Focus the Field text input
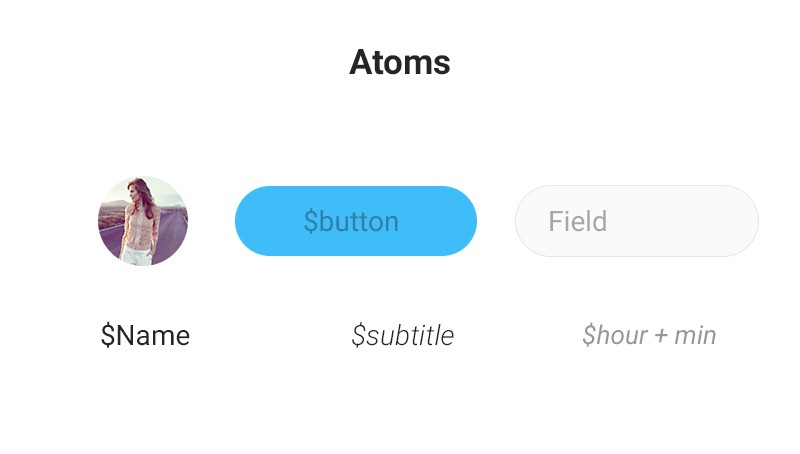 click(636, 221)
